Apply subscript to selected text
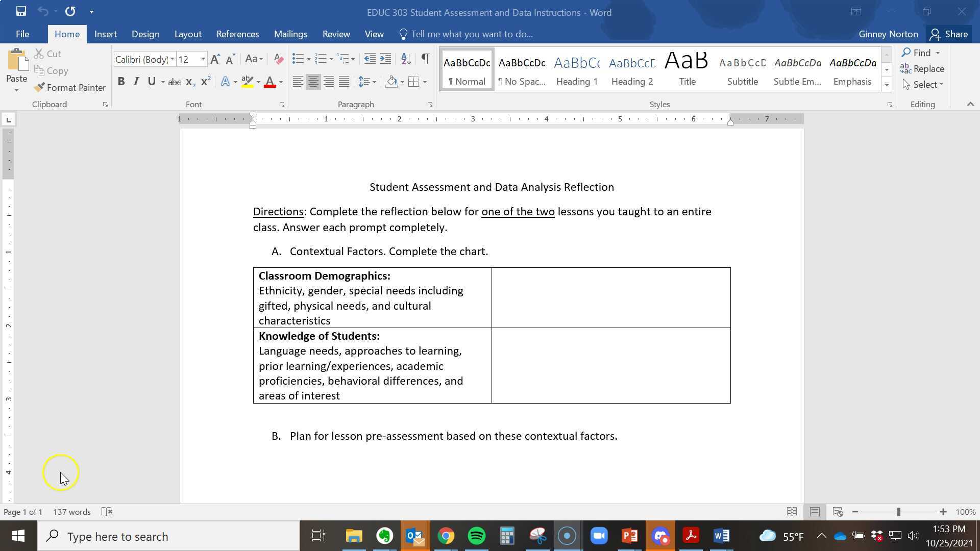 [x=189, y=82]
